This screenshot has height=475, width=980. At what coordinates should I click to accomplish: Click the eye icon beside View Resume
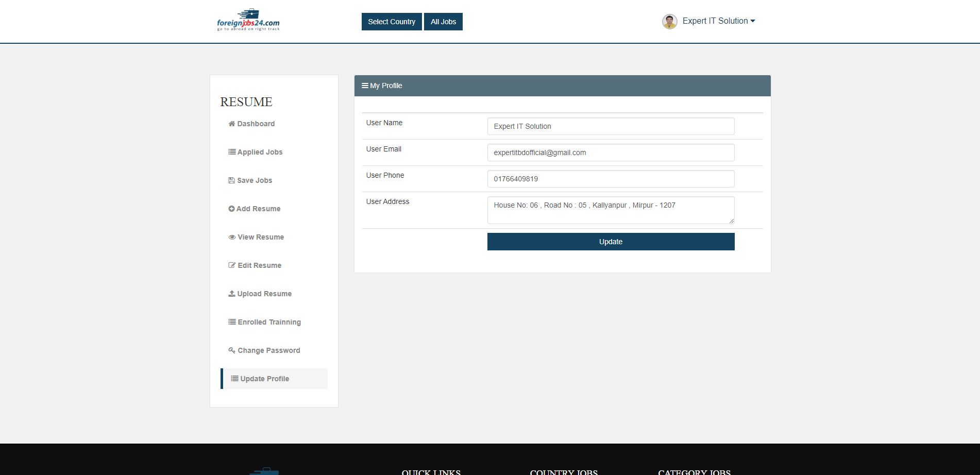click(232, 237)
